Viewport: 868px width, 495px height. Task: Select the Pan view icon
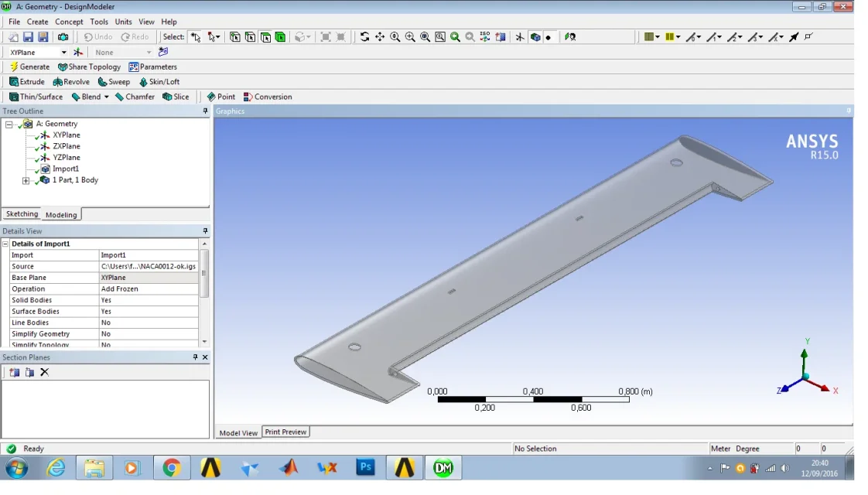tap(380, 37)
